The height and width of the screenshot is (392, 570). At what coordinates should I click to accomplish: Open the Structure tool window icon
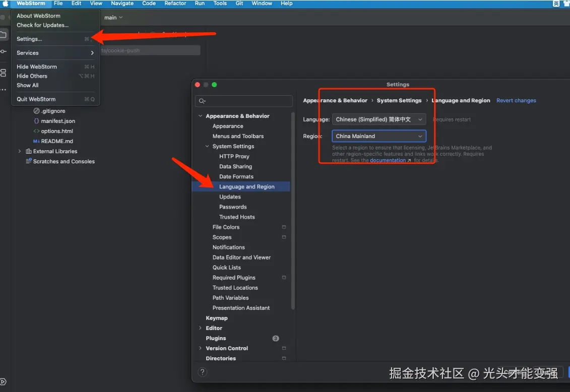click(x=3, y=72)
